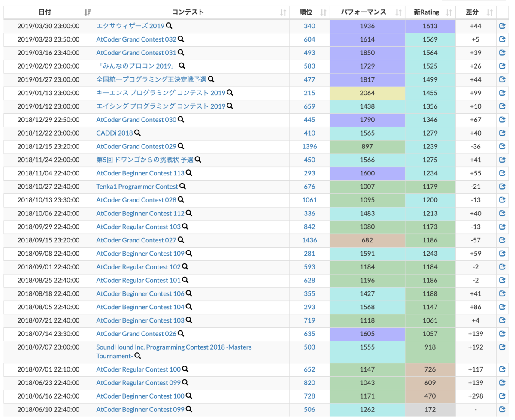Share the AtCoder Beginner Contest 099 result
This screenshot has width=515, height=420.
(503, 409)
